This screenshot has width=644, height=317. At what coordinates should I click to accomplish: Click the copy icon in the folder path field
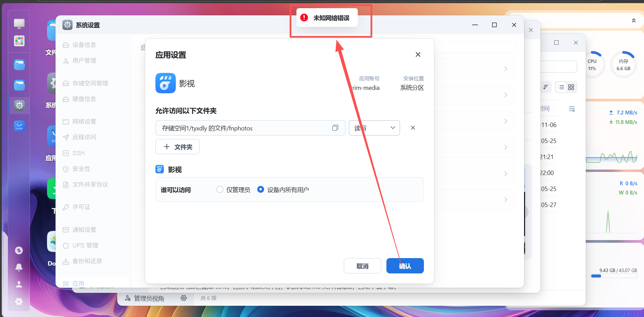pyautogui.click(x=335, y=128)
